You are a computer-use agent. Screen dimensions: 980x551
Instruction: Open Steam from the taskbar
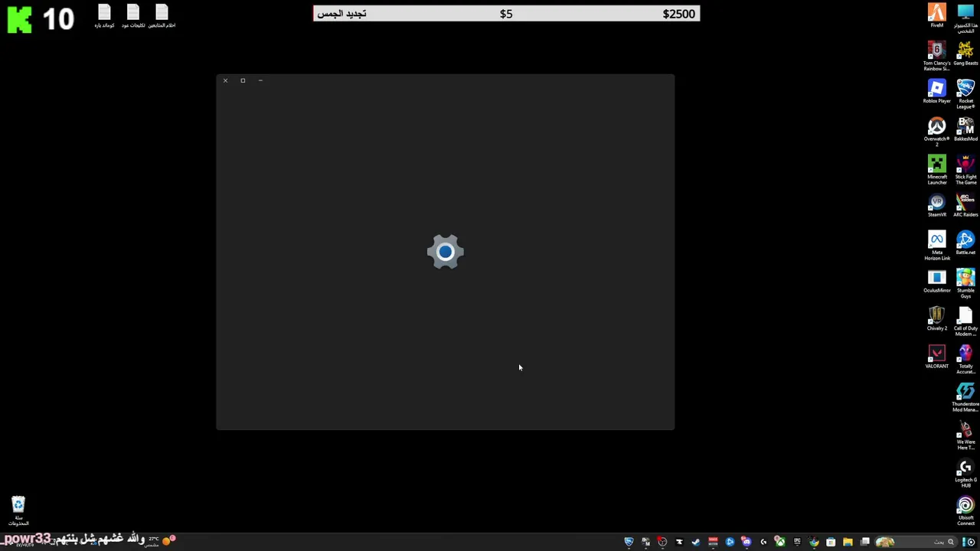coord(696,542)
